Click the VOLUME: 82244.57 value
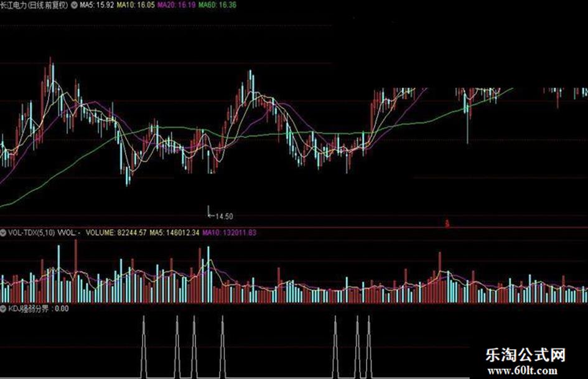Image resolution: width=588 pixels, height=379 pixels. [116, 233]
